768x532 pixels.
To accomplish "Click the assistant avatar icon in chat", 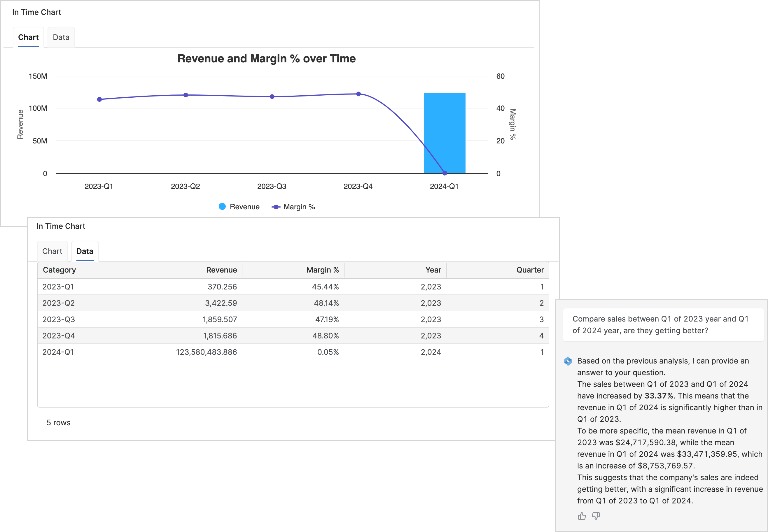I will (x=568, y=361).
